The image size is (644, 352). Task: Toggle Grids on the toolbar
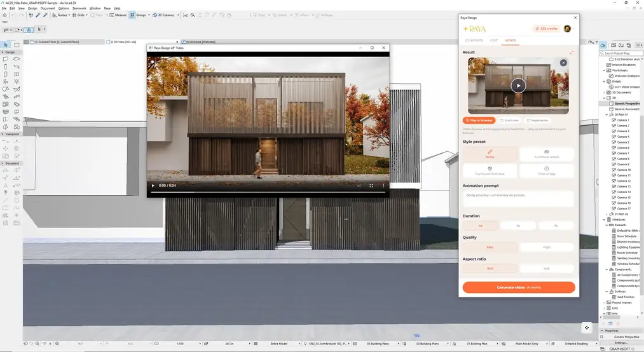point(78,15)
